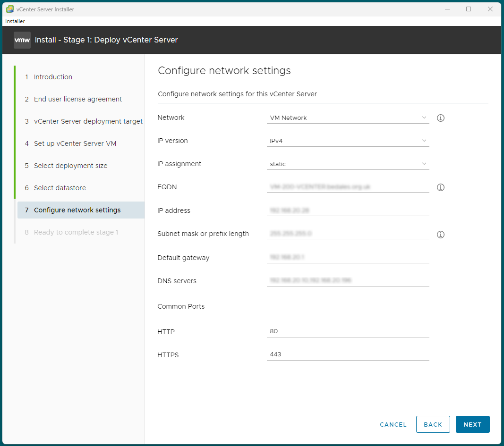Close the vCenter Server Installer window
This screenshot has width=504, height=446.
tap(490, 9)
